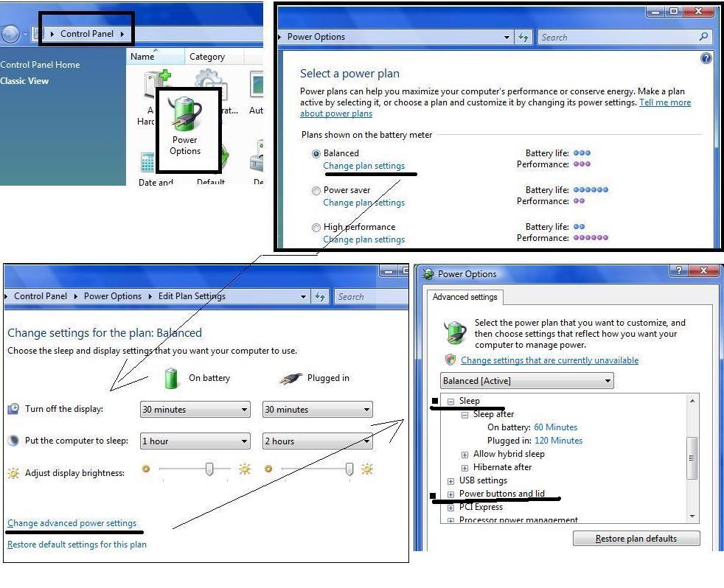Click the Search field in Edit Plan Settings window
724x588 pixels.
pos(372,297)
